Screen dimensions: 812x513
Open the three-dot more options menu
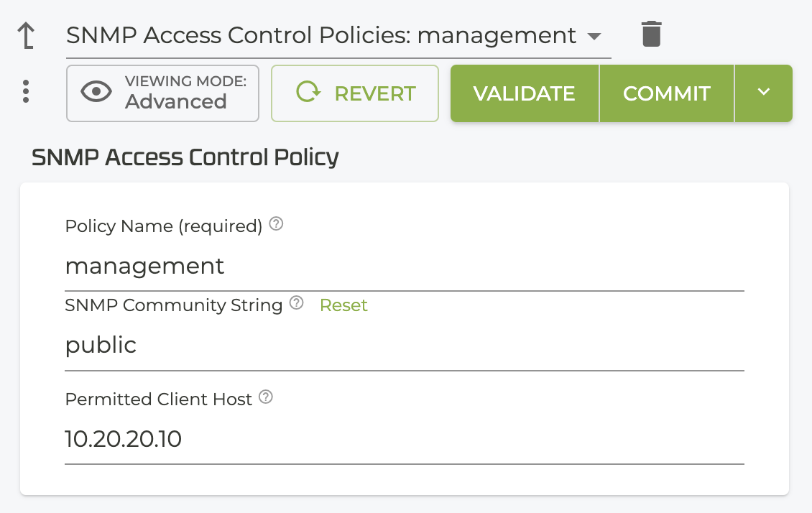click(x=26, y=91)
